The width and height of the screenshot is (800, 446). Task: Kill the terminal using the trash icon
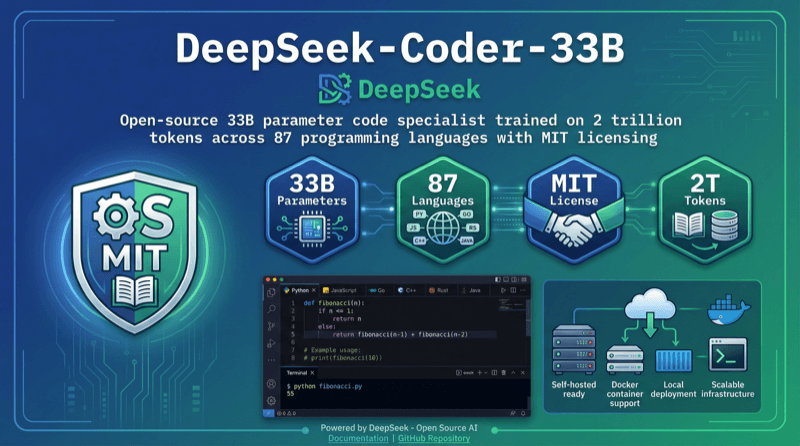coord(504,373)
